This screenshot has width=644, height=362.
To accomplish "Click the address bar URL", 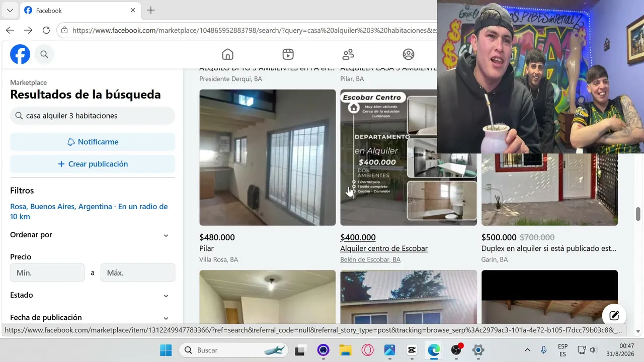I will click(x=254, y=30).
